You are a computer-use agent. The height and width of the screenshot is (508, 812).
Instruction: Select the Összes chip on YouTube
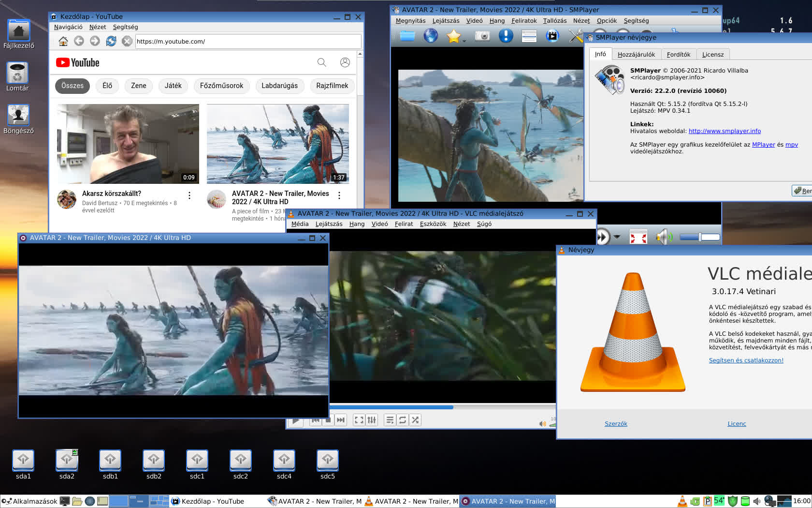[72, 86]
